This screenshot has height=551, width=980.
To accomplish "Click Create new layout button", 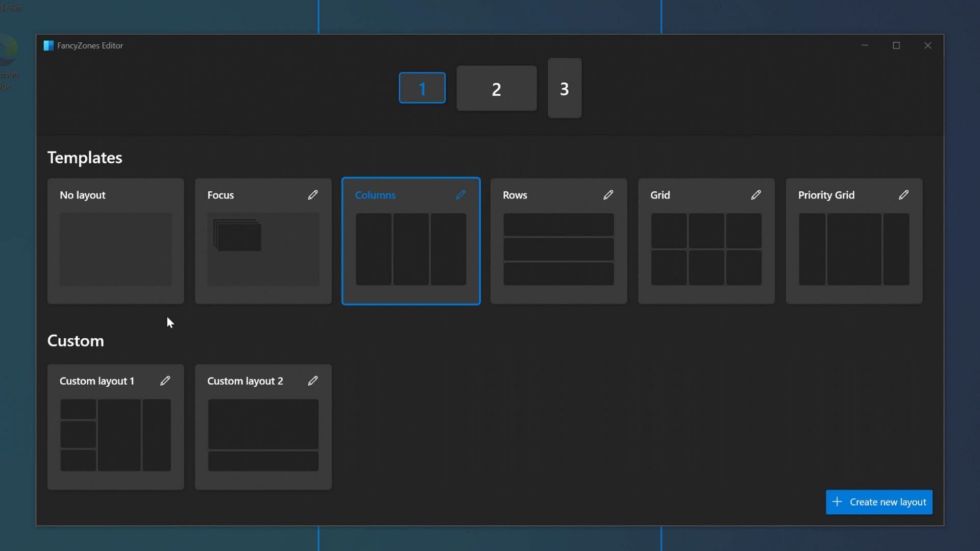I will click(879, 501).
